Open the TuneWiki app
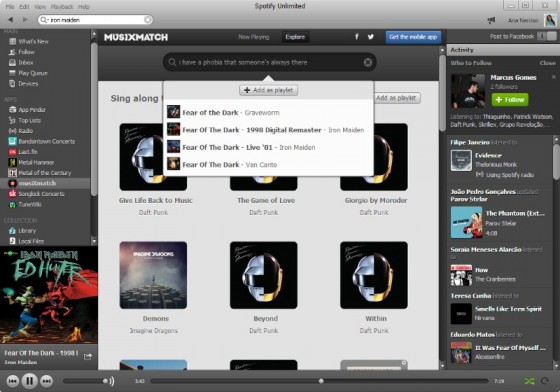The height and width of the screenshot is (392, 560). (x=30, y=205)
